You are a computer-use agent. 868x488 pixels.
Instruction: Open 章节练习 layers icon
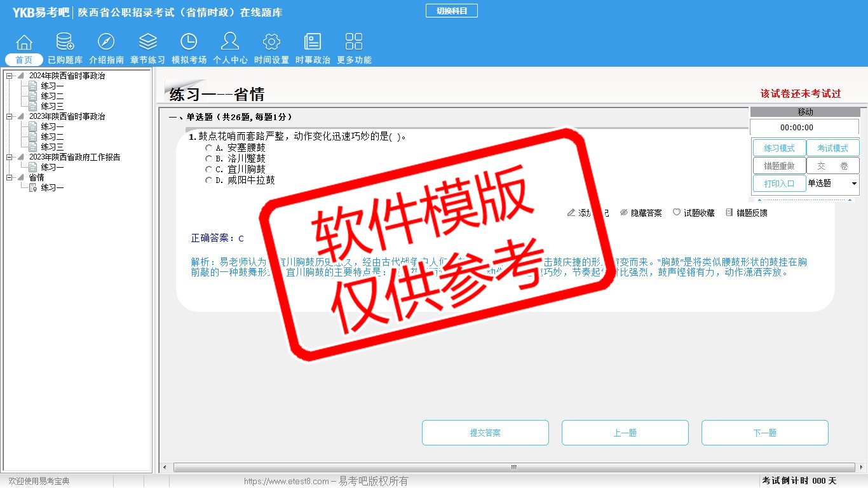(147, 43)
